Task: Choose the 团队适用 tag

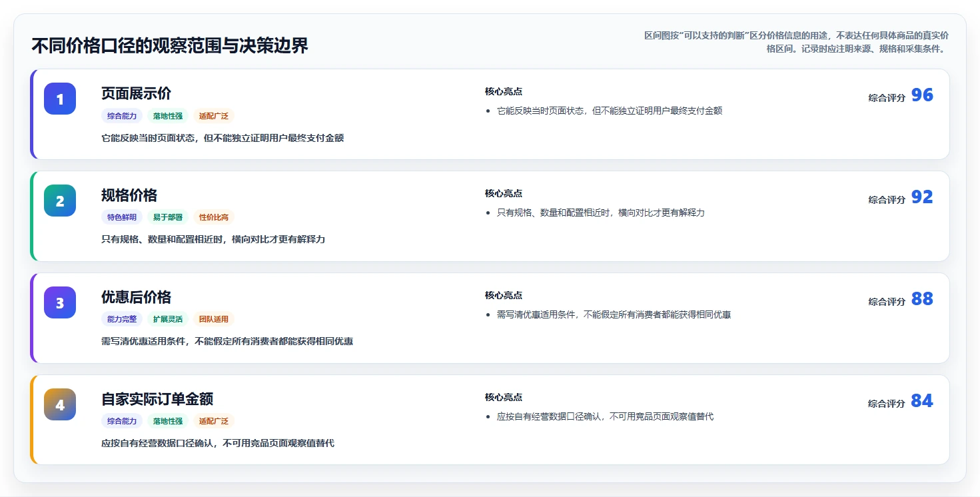Action: point(214,319)
